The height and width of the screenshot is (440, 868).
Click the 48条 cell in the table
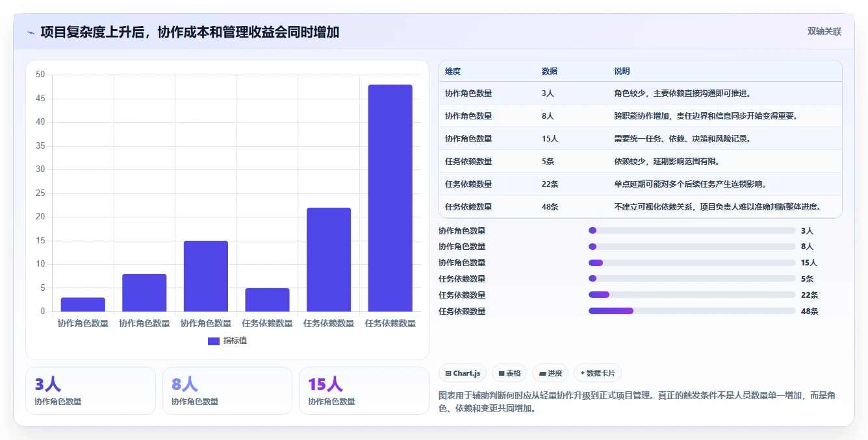pyautogui.click(x=550, y=207)
